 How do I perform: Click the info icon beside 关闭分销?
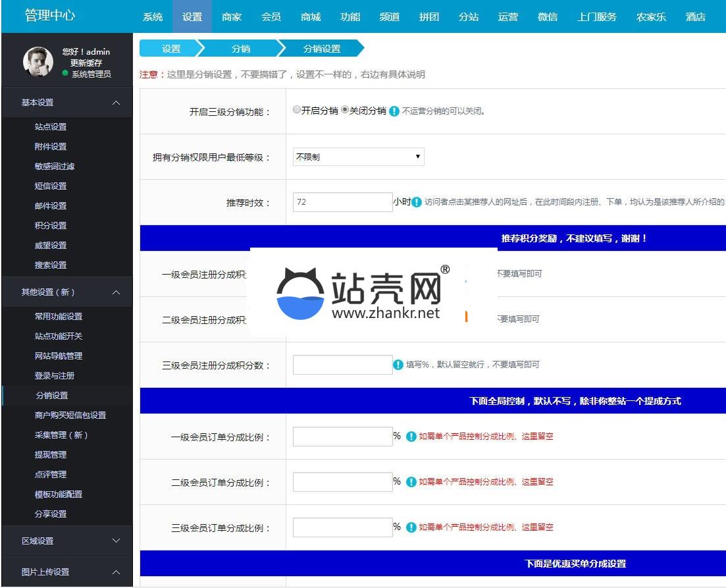[394, 111]
